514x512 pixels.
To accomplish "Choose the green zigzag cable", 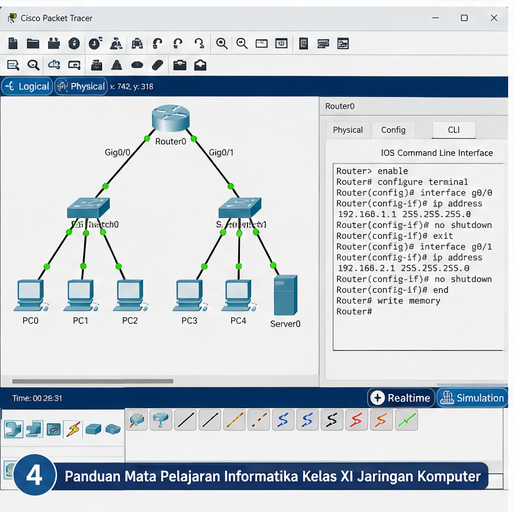I will pyautogui.click(x=406, y=420).
